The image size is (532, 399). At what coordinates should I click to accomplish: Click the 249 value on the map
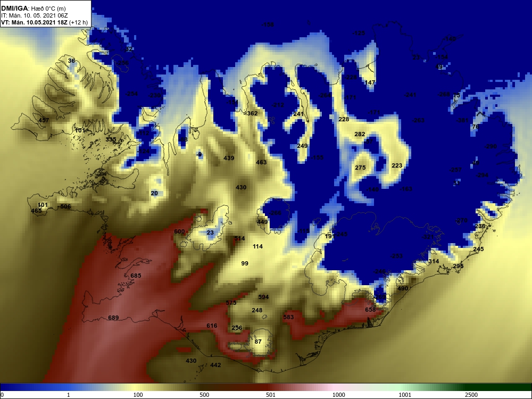click(302, 146)
